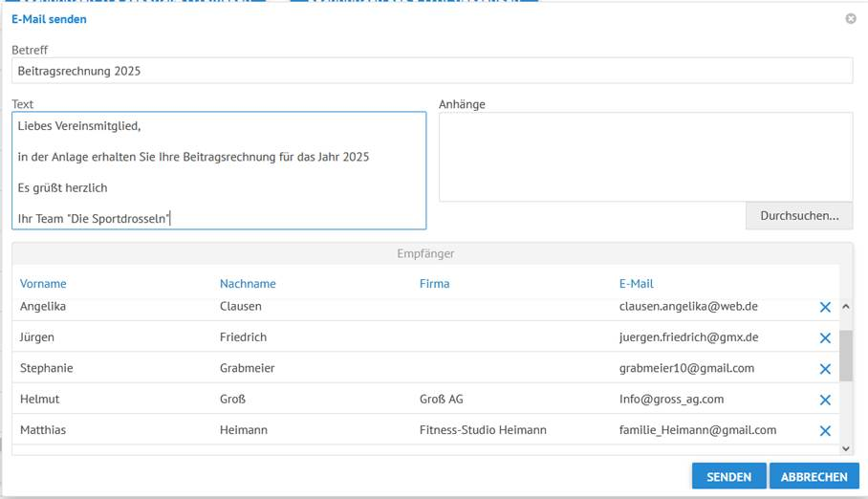Click the Anhänge attachments box

[x=645, y=157]
